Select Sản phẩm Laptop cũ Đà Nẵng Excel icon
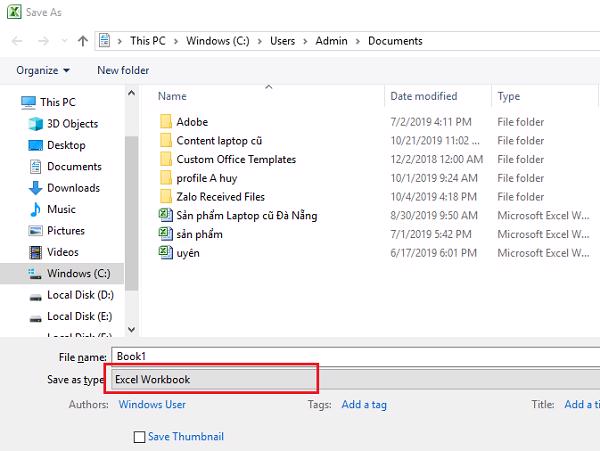 point(166,215)
